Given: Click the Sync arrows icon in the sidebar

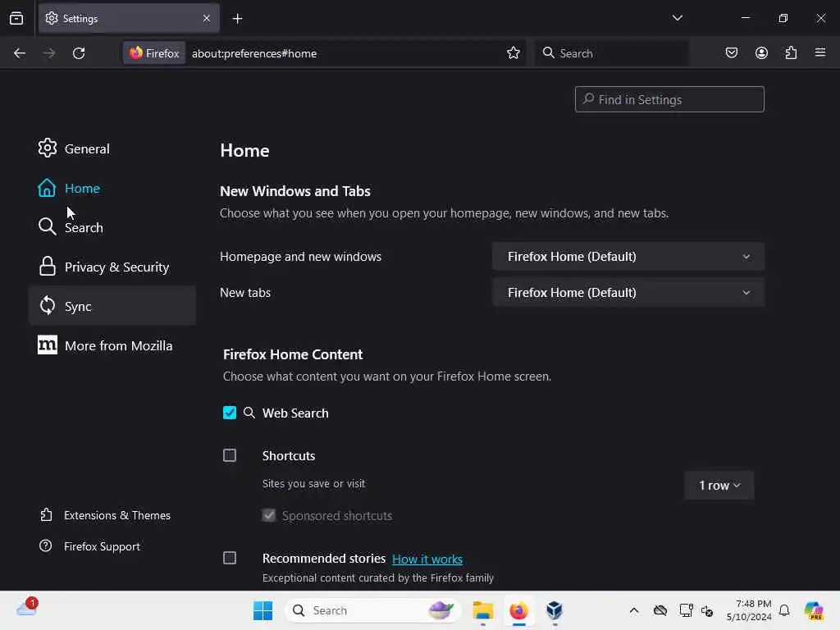Looking at the screenshot, I should [x=47, y=305].
